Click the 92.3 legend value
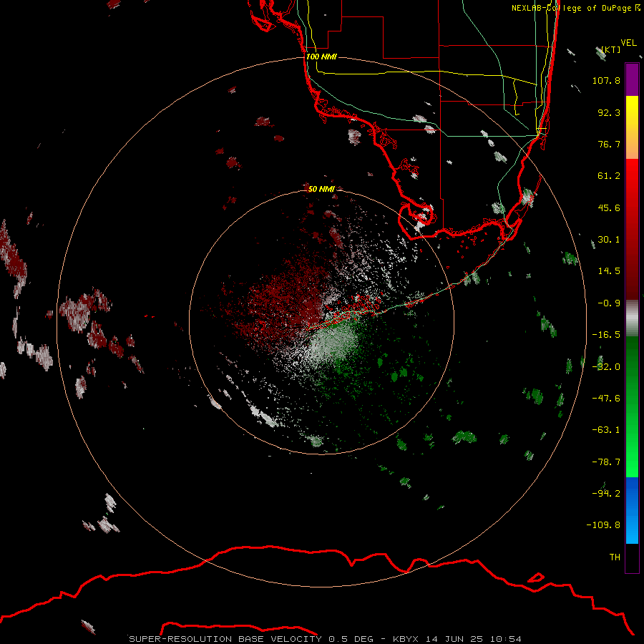 point(609,112)
